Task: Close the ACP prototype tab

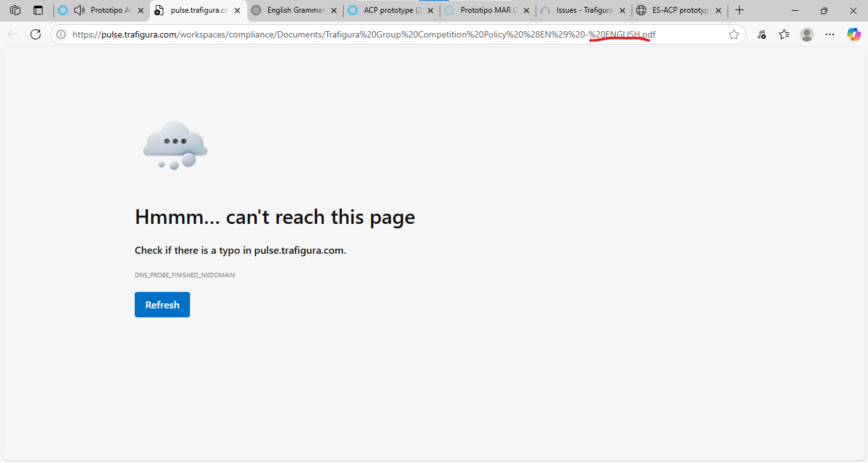Action: (x=430, y=10)
